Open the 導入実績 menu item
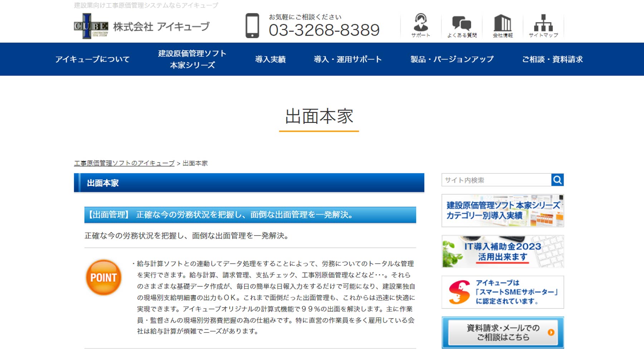This screenshot has width=644, height=355. click(270, 59)
